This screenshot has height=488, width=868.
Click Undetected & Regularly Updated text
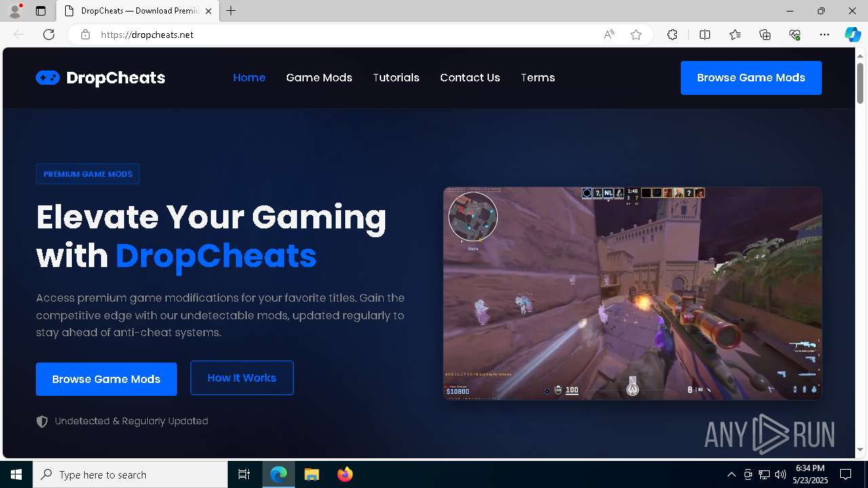point(132,421)
